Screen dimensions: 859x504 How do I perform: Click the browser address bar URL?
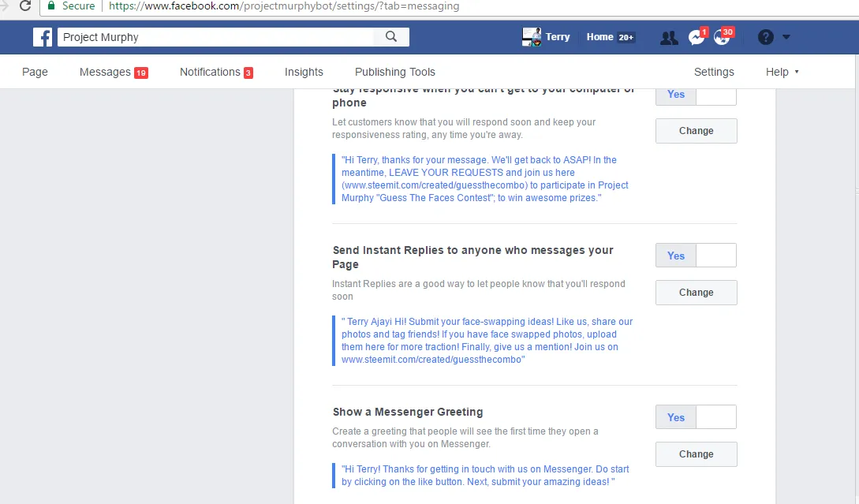point(284,6)
